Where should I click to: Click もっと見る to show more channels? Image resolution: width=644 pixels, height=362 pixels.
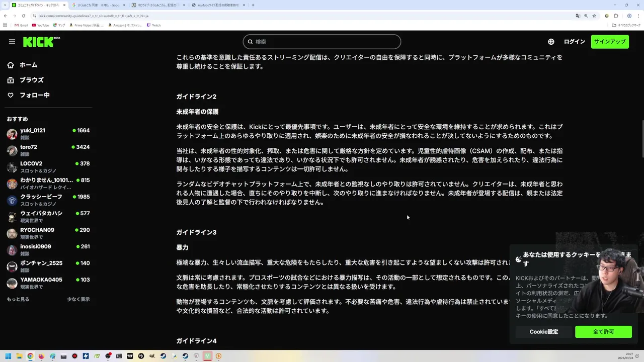(x=18, y=299)
